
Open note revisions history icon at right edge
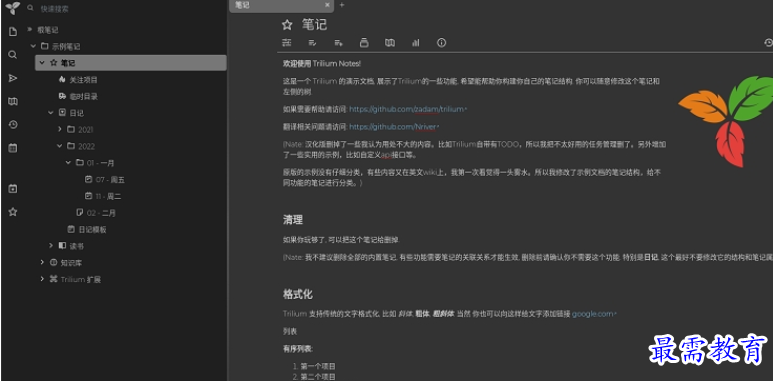769,43
